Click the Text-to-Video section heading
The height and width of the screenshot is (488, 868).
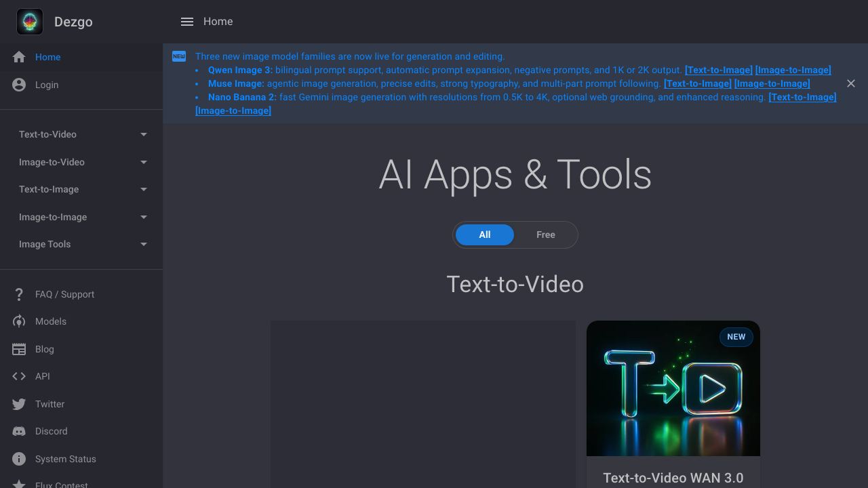515,285
